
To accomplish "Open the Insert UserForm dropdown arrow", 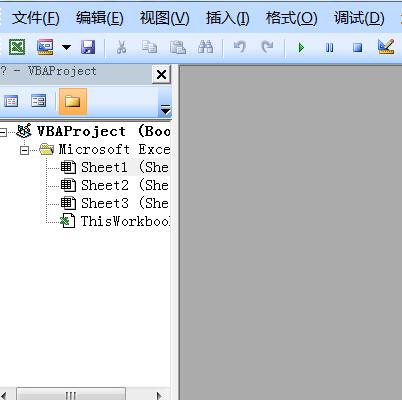I will coord(66,47).
